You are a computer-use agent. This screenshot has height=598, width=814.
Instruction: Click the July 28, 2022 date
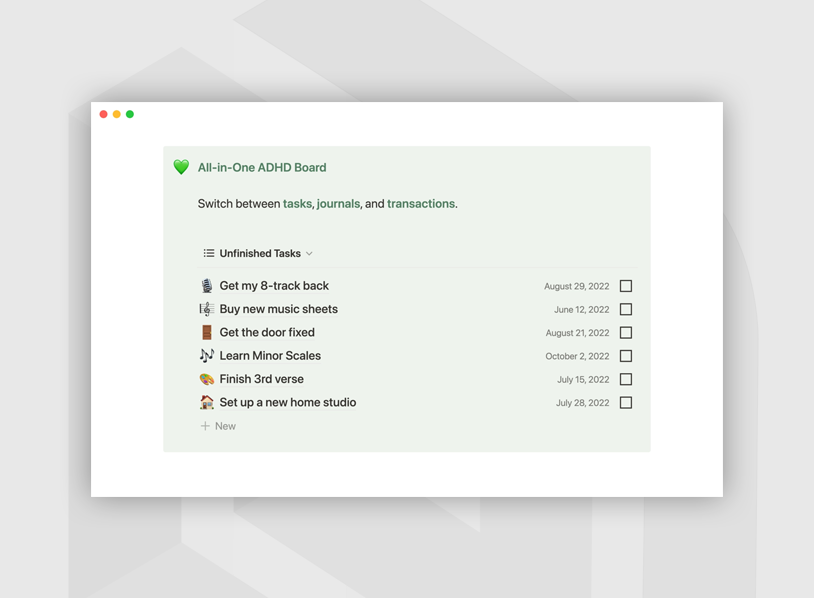(582, 403)
